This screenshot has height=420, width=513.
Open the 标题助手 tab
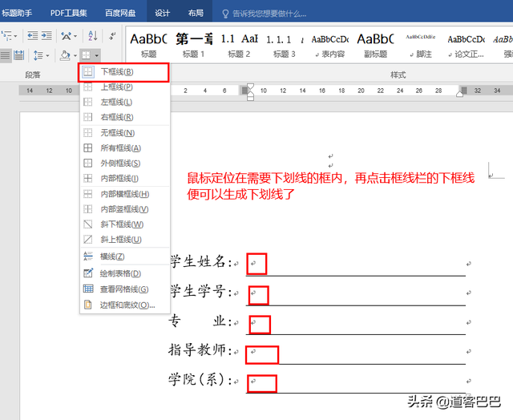[17, 13]
